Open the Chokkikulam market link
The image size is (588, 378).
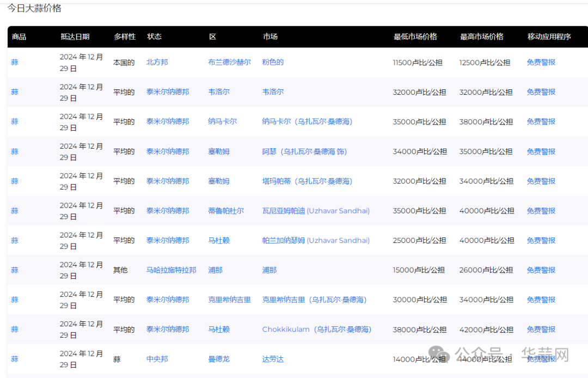[x=316, y=329]
